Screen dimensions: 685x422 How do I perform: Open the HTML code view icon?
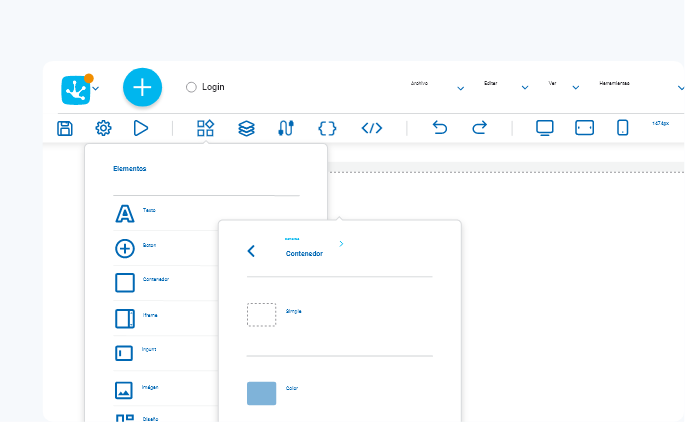[x=372, y=128]
